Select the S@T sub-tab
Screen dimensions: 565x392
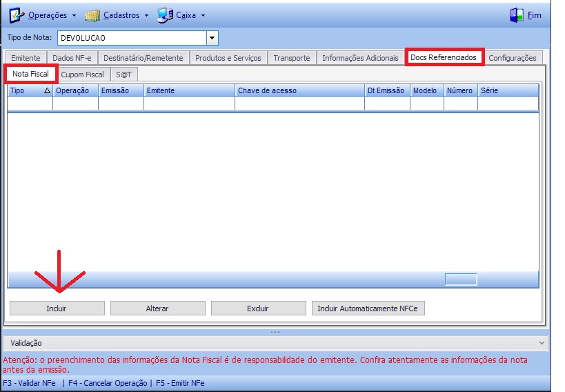coord(123,75)
